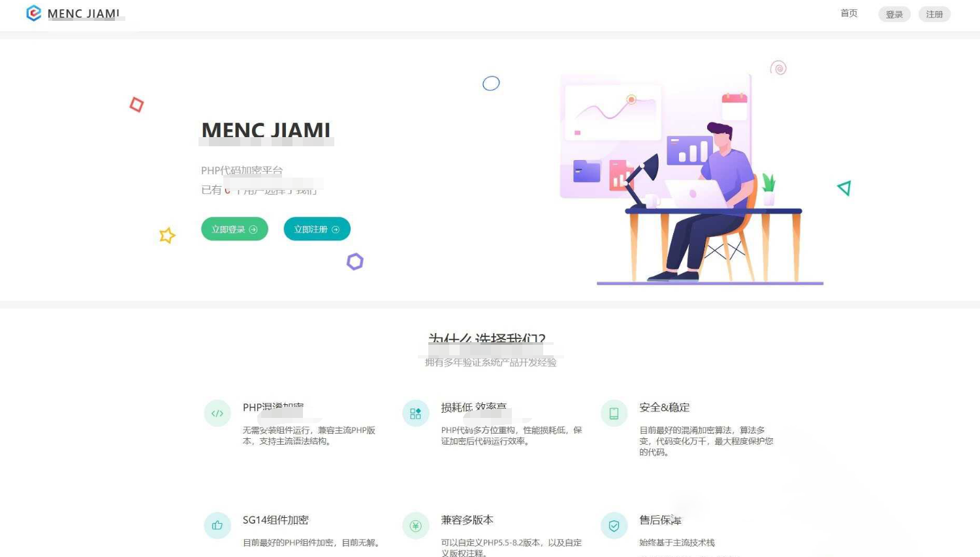Select the code icon beside PHP混淆加密

217,413
